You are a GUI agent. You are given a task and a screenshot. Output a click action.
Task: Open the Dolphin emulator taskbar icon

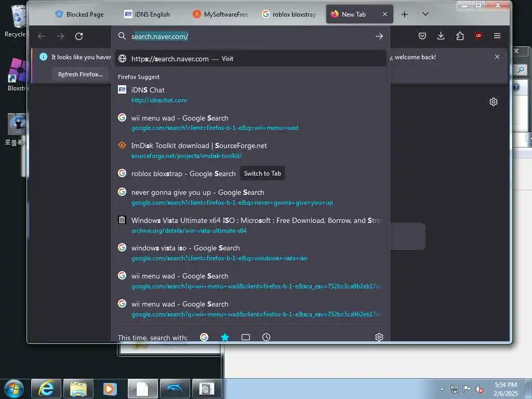pos(175,389)
